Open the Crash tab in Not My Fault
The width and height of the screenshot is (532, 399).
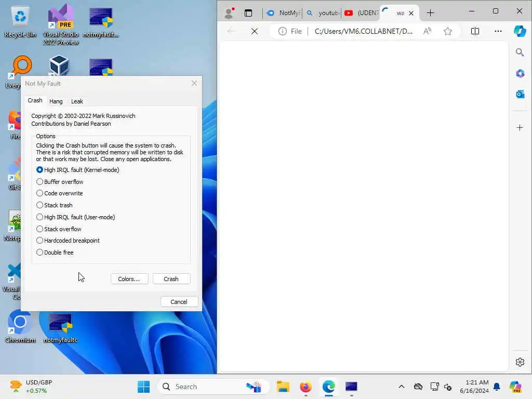tap(35, 100)
